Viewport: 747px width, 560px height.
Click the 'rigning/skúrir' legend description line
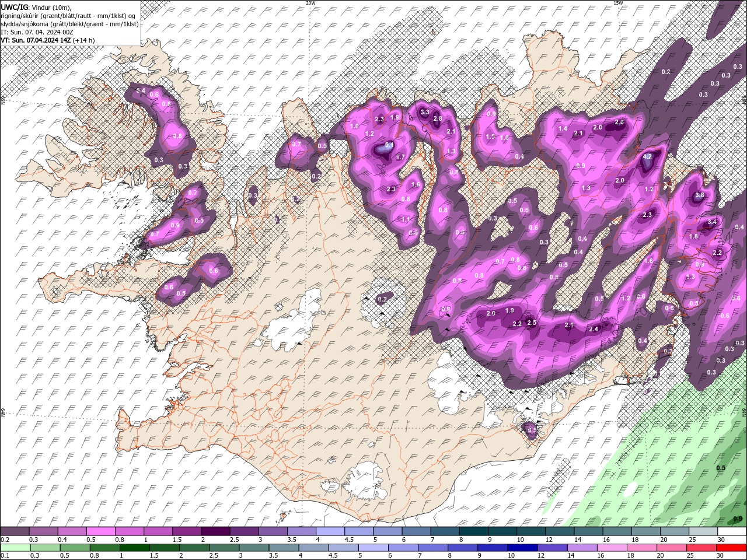(x=68, y=16)
